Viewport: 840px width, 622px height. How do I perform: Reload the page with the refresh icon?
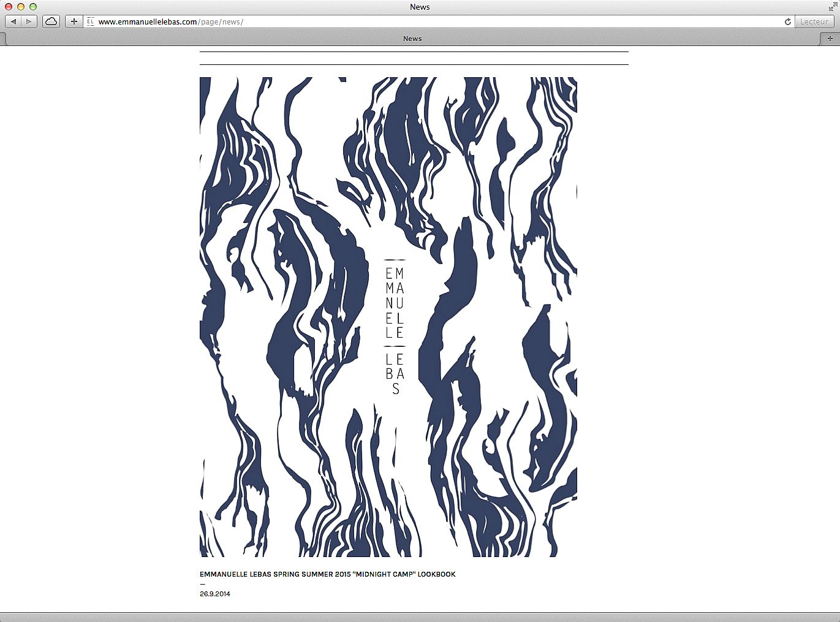pos(788,21)
